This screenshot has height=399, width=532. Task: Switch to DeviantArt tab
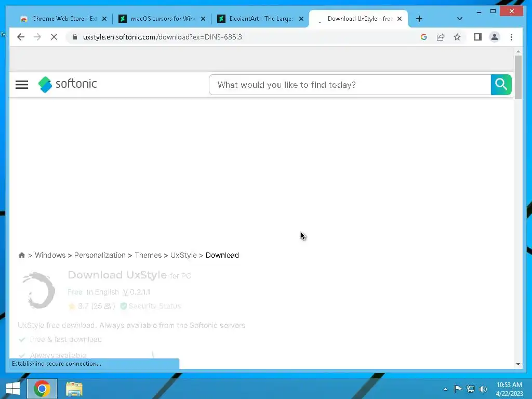tap(261, 19)
